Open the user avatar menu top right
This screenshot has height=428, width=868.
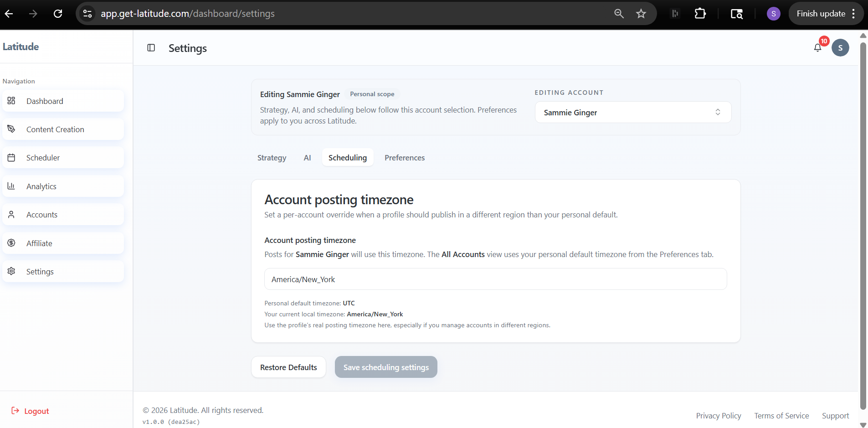840,47
